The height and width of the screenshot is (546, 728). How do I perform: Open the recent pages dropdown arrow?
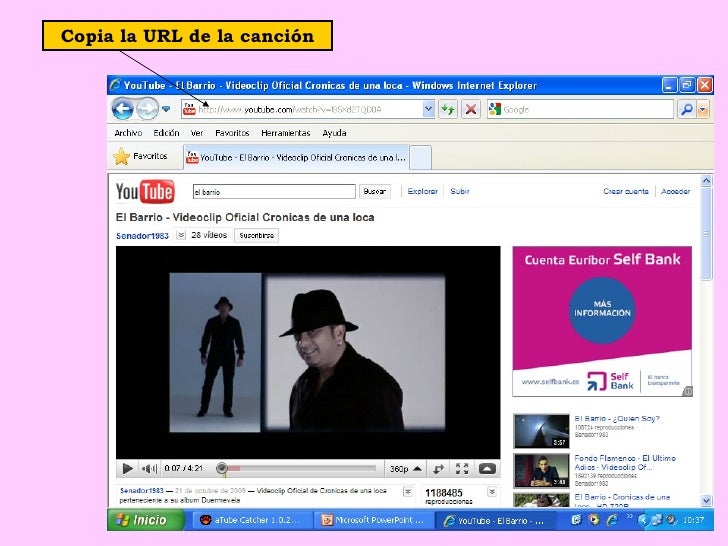[x=166, y=110]
